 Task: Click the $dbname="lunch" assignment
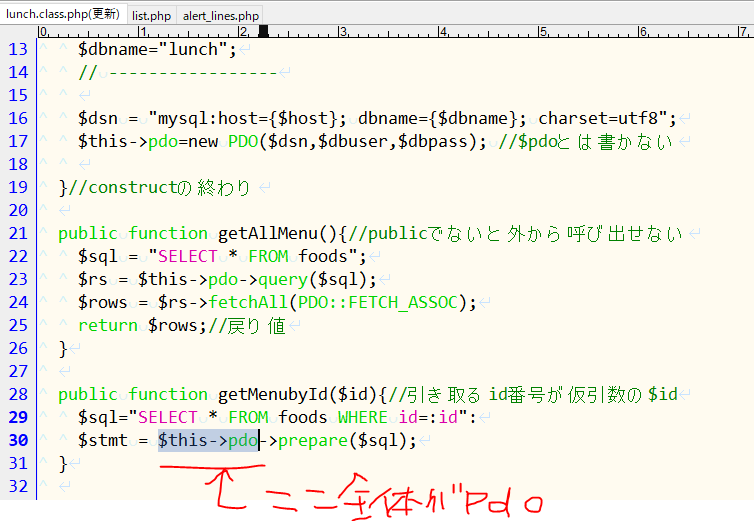(x=157, y=50)
